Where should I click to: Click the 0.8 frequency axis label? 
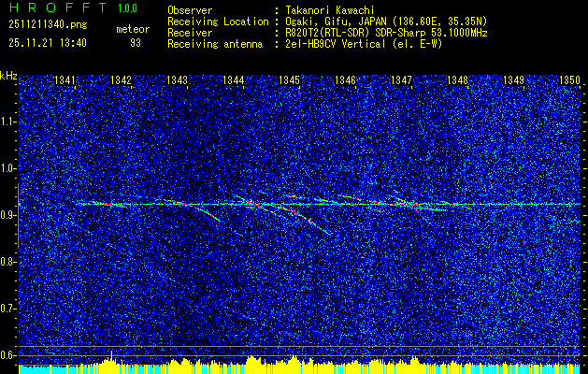pyautogui.click(x=7, y=262)
